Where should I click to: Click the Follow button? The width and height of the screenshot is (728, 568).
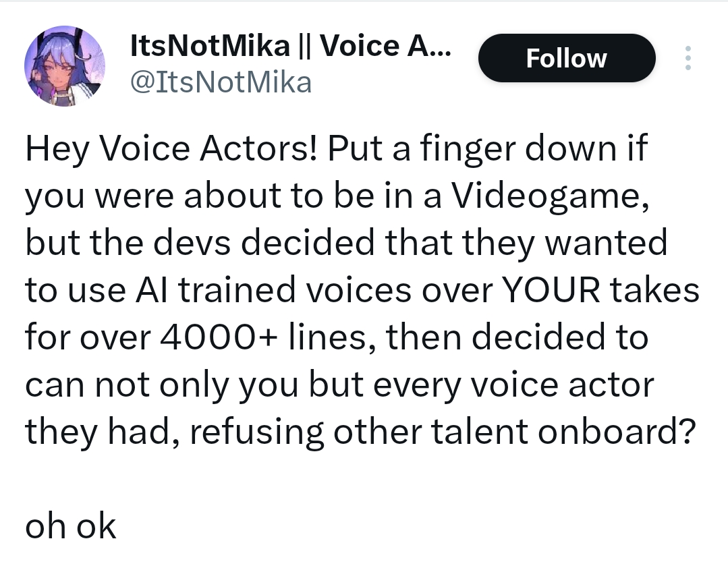566,58
